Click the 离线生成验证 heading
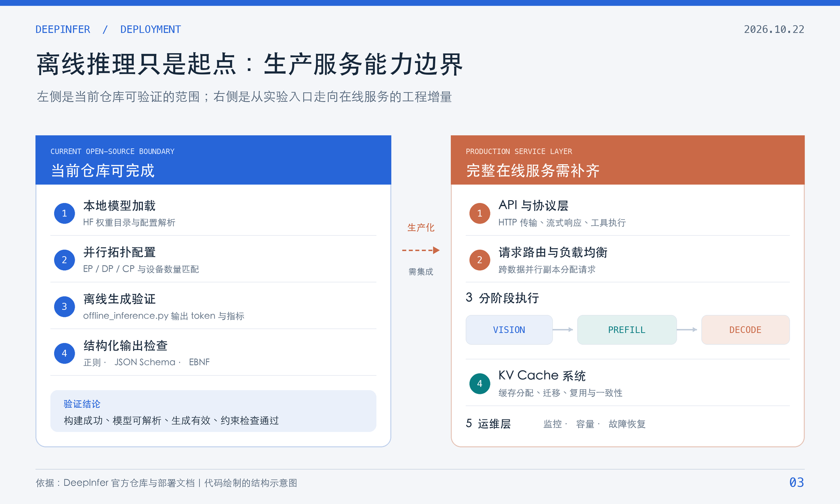The image size is (840, 504). pos(119,299)
